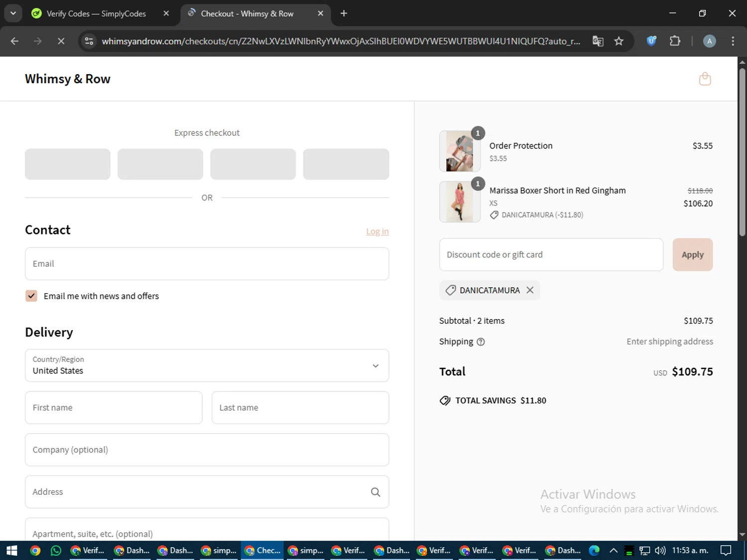Click the Address input field

pyautogui.click(x=207, y=492)
